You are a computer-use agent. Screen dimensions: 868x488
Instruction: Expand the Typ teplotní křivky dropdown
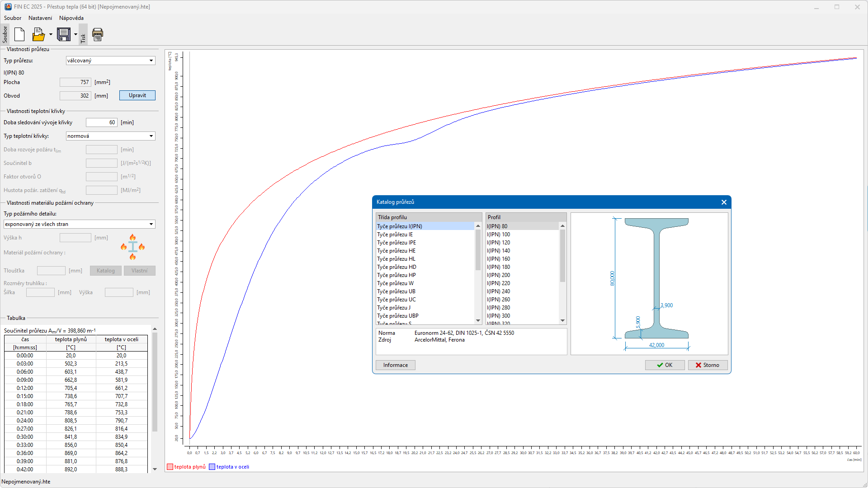(x=151, y=136)
